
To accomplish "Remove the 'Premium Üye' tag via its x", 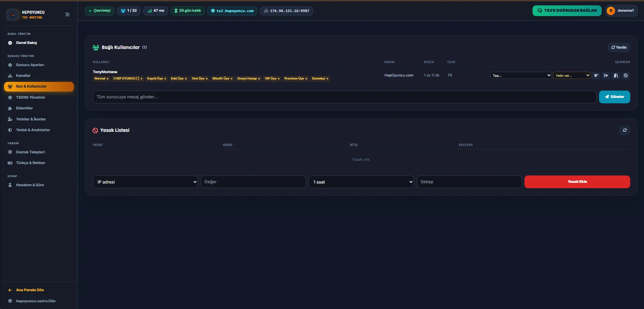I will [306, 79].
